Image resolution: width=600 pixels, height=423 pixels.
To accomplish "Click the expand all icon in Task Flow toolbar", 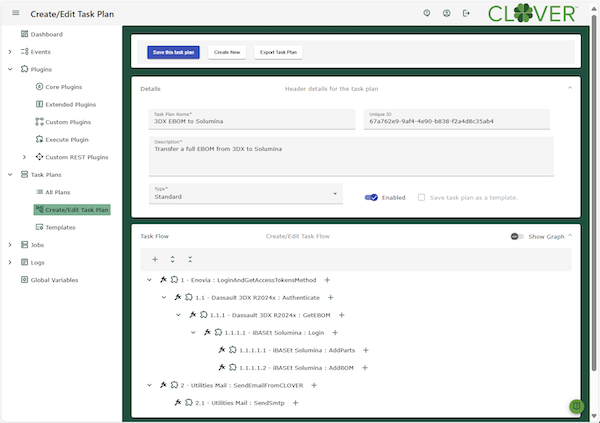I will tap(173, 260).
